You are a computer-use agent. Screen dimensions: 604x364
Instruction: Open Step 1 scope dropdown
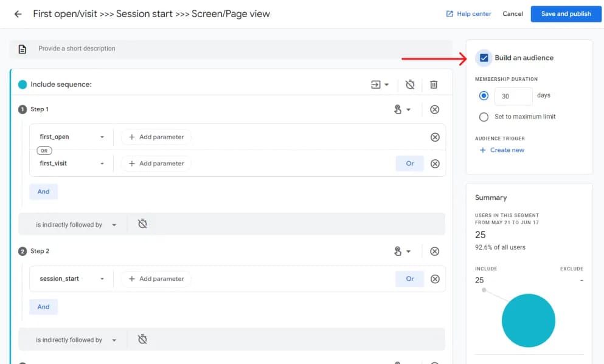(x=402, y=109)
